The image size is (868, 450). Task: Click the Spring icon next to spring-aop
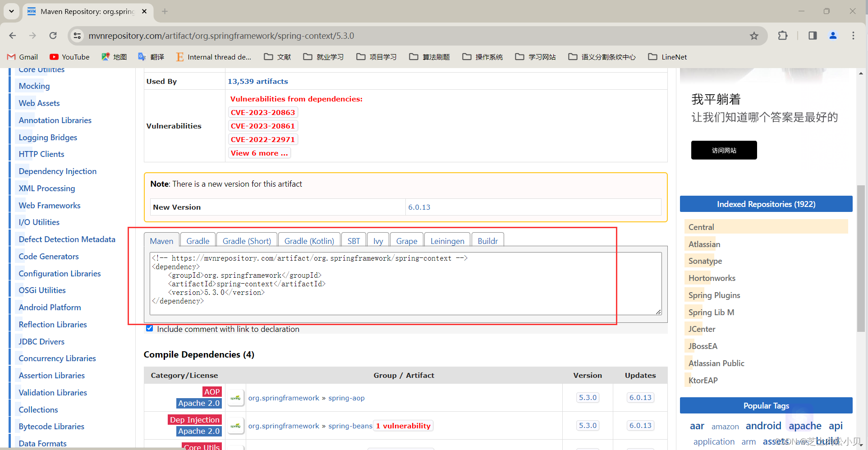pyautogui.click(x=235, y=398)
